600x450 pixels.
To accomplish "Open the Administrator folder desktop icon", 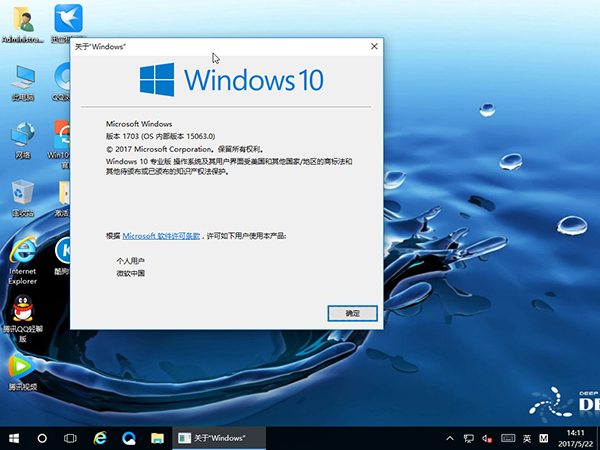I will click(23, 22).
